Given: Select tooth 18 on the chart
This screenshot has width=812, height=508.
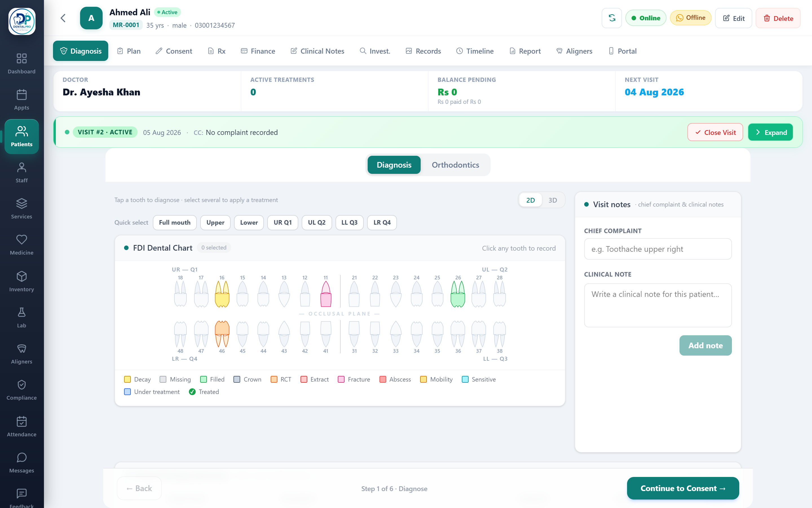Looking at the screenshot, I should point(180,294).
